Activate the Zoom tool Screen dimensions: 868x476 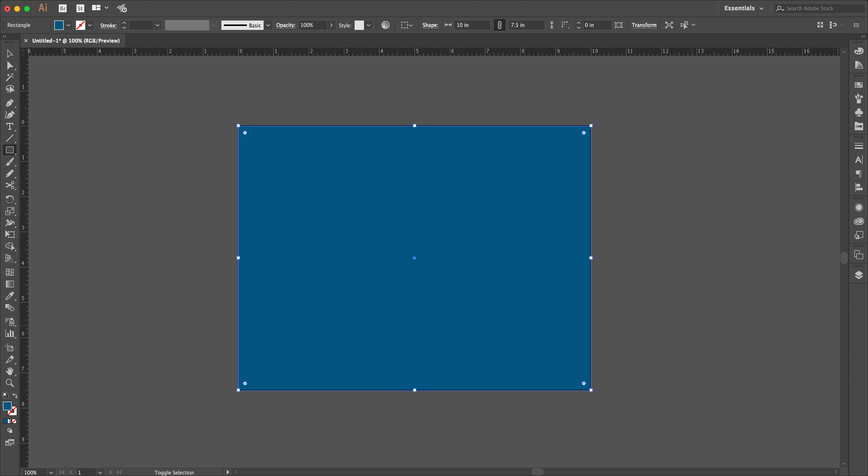[x=9, y=383]
